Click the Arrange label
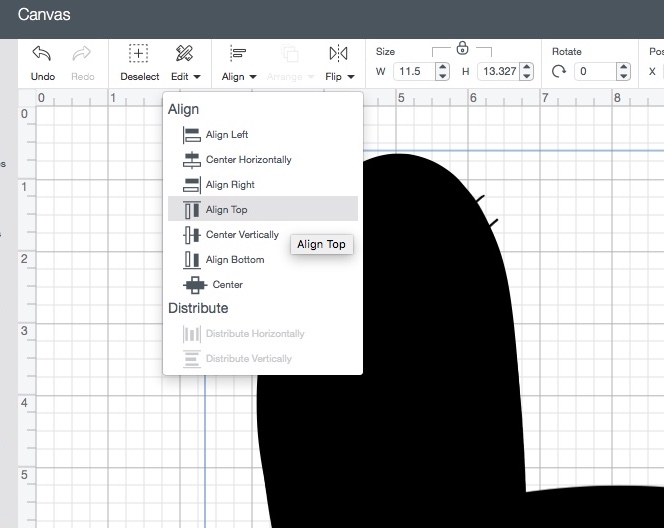Image resolution: width=664 pixels, height=528 pixels. (x=285, y=77)
